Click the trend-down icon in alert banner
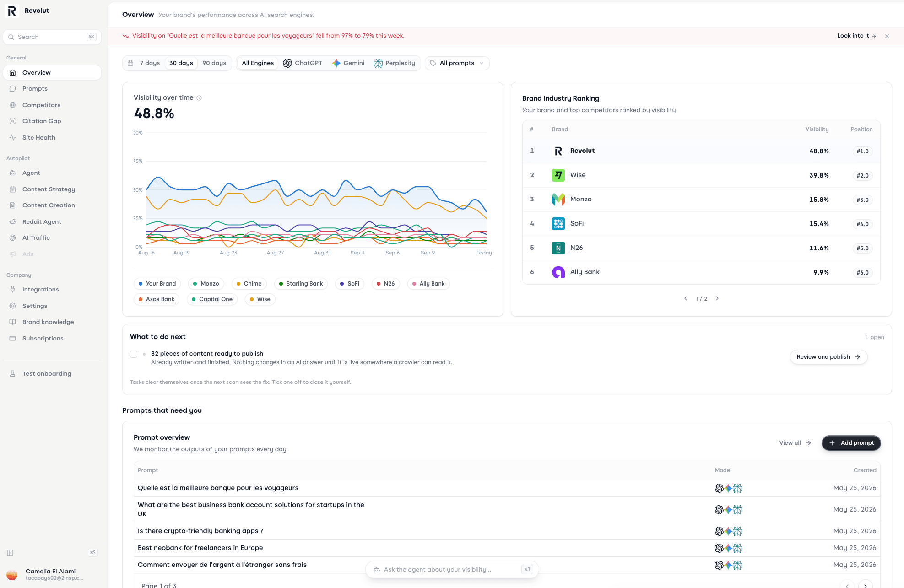The image size is (904, 588). coord(125,36)
